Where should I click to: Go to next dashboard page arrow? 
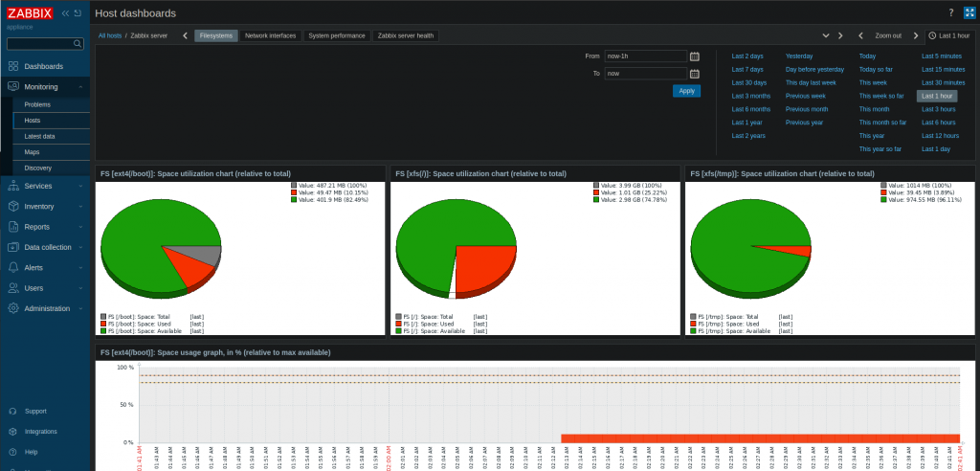click(x=840, y=35)
